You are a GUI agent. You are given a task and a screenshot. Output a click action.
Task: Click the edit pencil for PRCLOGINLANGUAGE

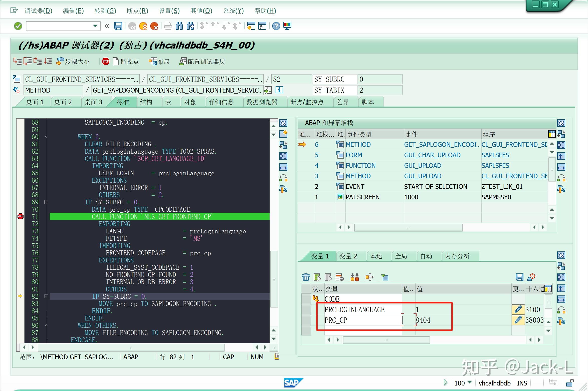pos(518,310)
